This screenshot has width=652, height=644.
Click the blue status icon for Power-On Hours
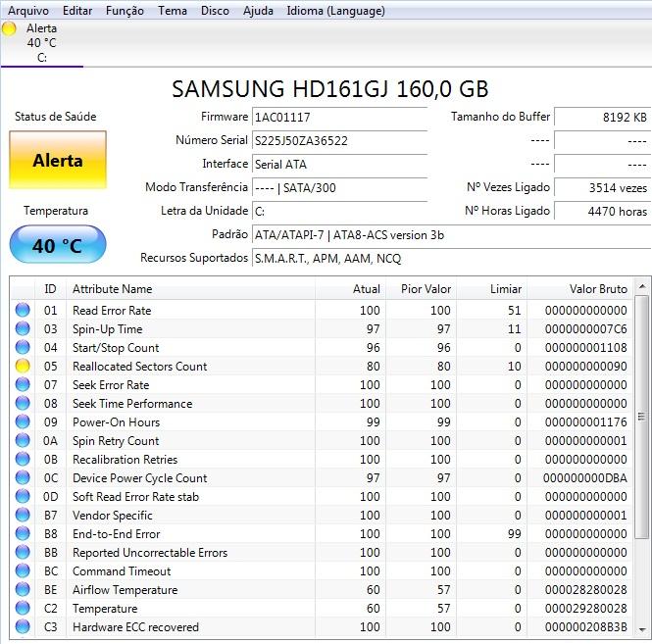(x=23, y=422)
